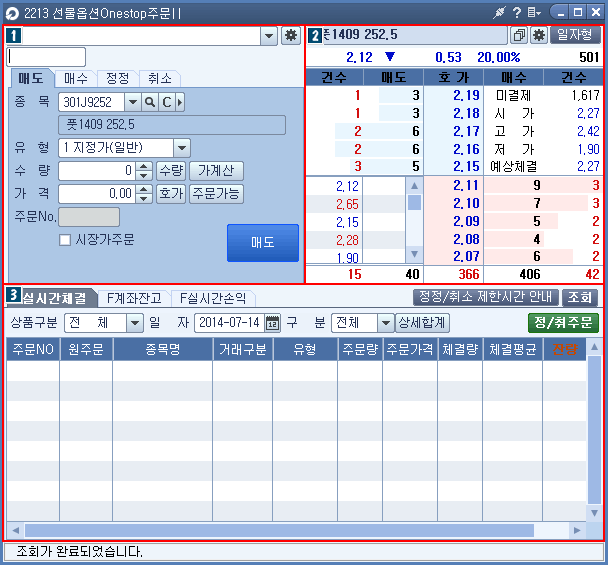Click 체결평균 column header
Image resolution: width=608 pixels, height=565 pixels.
513,349
